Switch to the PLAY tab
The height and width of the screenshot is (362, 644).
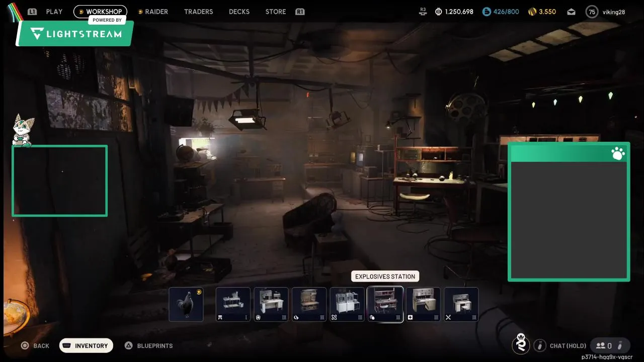(x=54, y=12)
